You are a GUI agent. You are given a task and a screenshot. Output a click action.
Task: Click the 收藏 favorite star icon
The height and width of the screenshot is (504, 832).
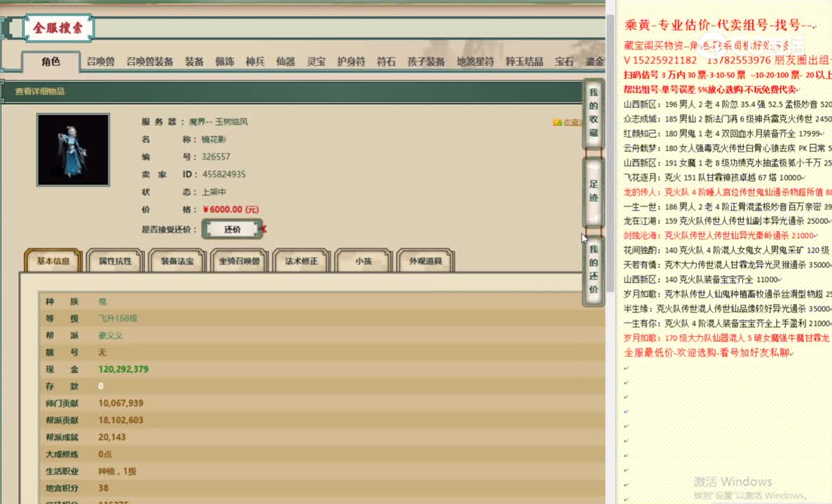click(x=557, y=122)
